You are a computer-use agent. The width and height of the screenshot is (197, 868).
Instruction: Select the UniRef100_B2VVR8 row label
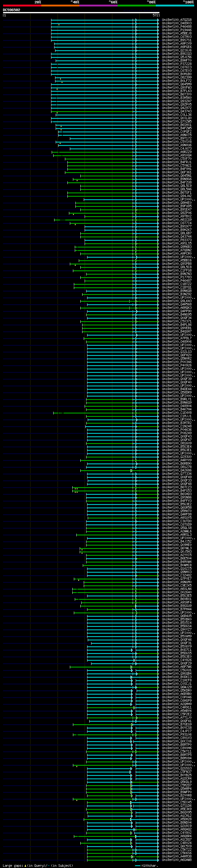pyautogui.click(x=177, y=796)
